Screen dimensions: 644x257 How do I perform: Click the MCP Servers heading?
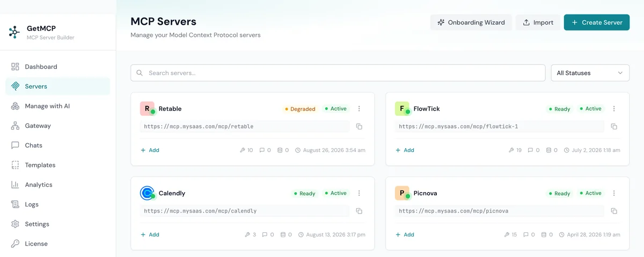pos(164,21)
